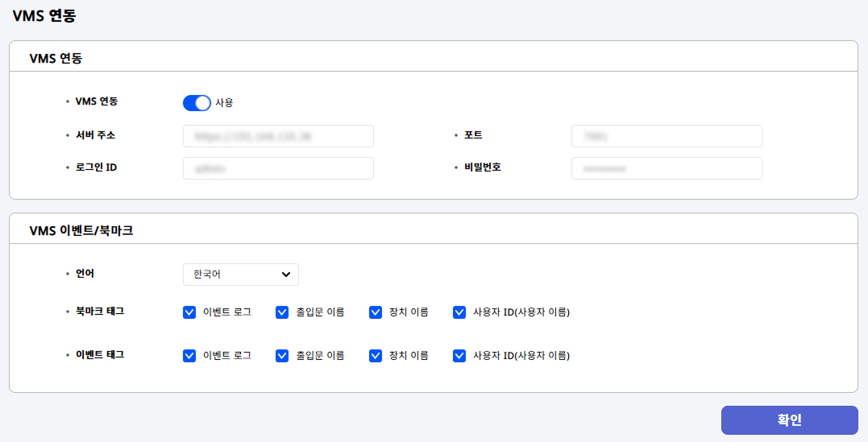Uncheck 이벤트 로그 in 북마크 태그 row

[x=189, y=312]
